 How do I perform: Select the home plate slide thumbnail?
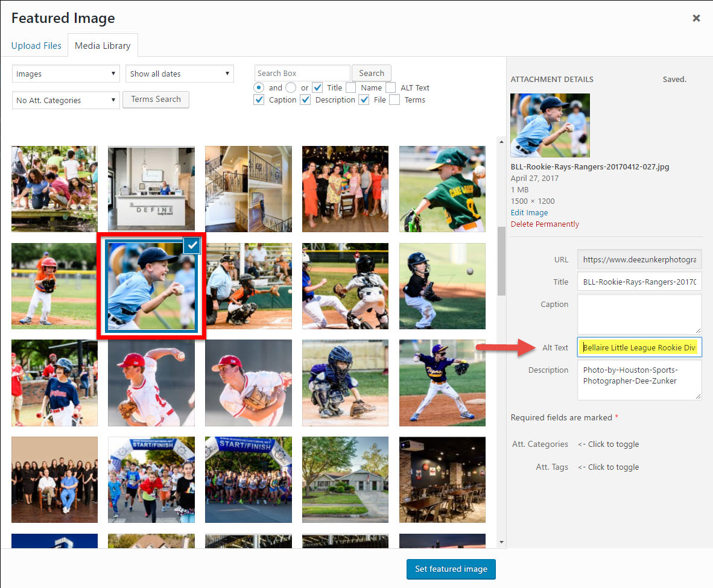(345, 286)
